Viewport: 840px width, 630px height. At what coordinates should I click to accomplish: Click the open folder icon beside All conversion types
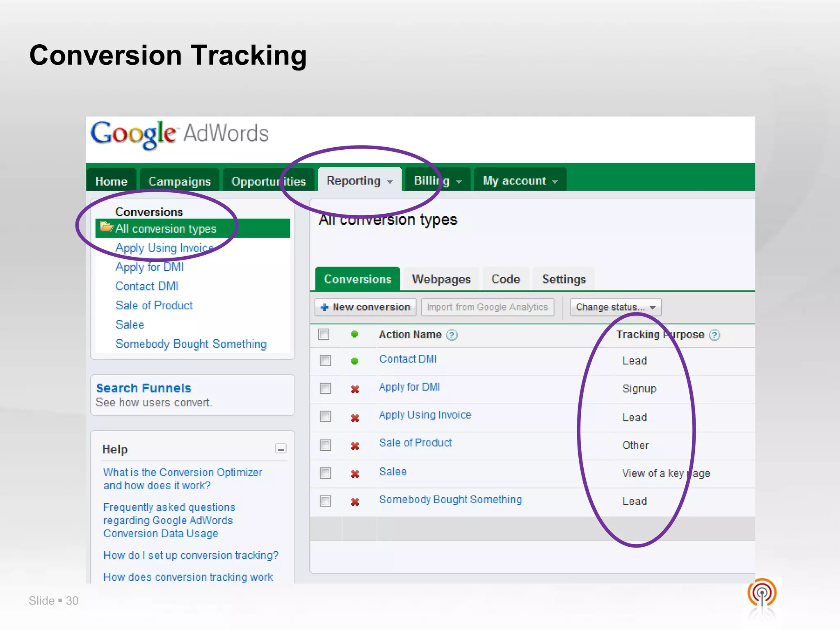pyautogui.click(x=106, y=227)
